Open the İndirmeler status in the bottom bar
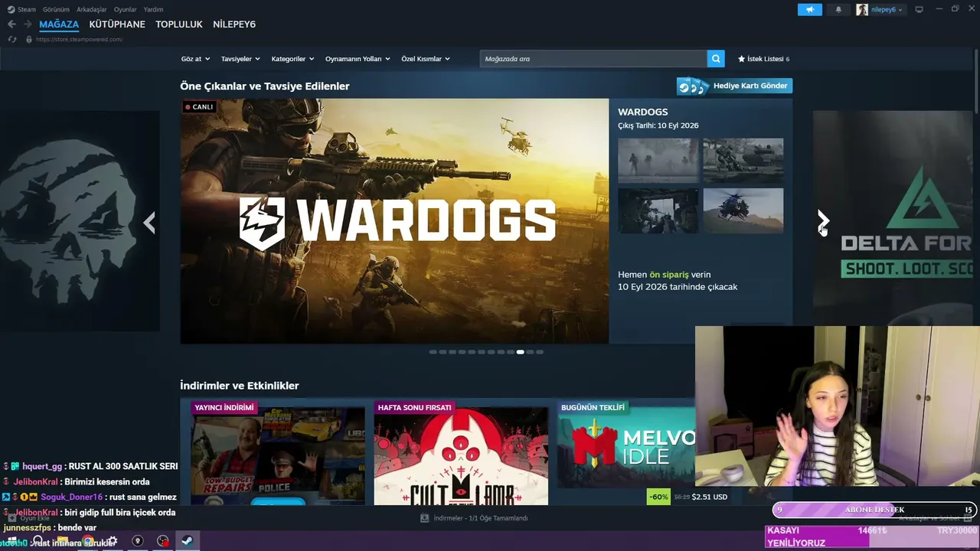Viewport: 980px width, 551px height. tap(481, 518)
